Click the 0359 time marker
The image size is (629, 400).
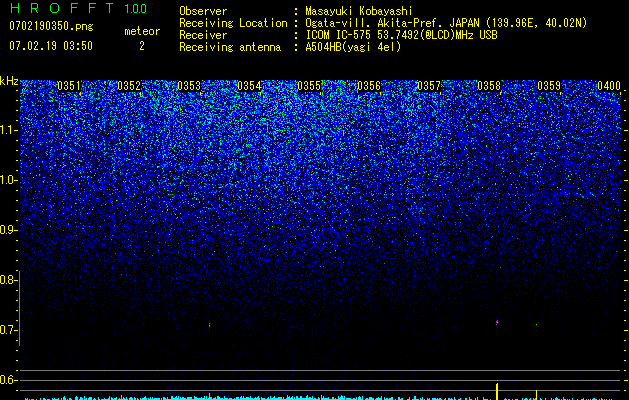pos(549,86)
